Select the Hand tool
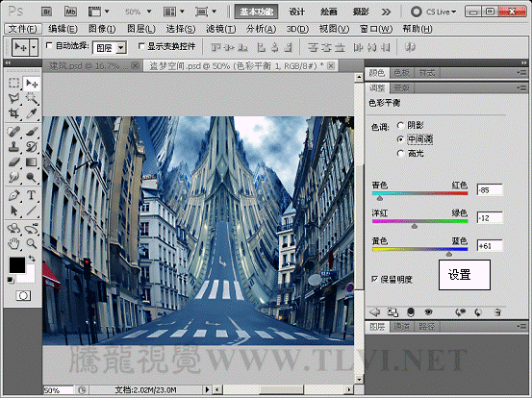The height and width of the screenshot is (398, 532). (x=13, y=243)
